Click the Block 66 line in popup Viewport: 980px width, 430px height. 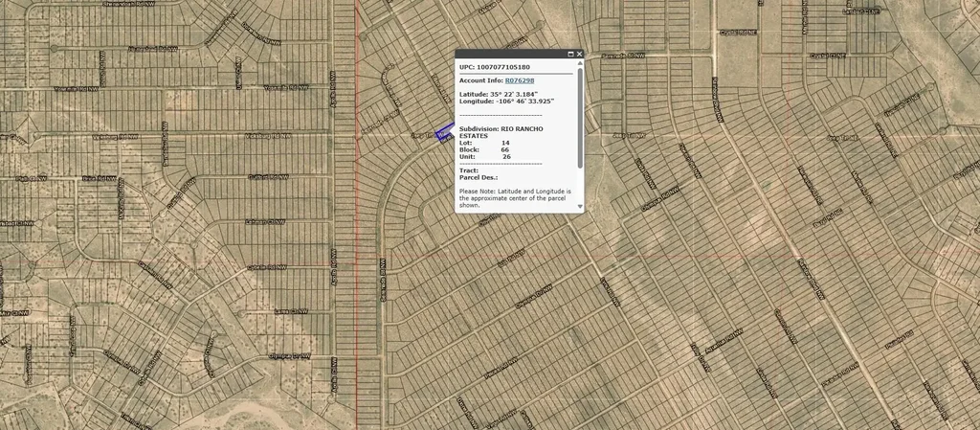(484, 149)
